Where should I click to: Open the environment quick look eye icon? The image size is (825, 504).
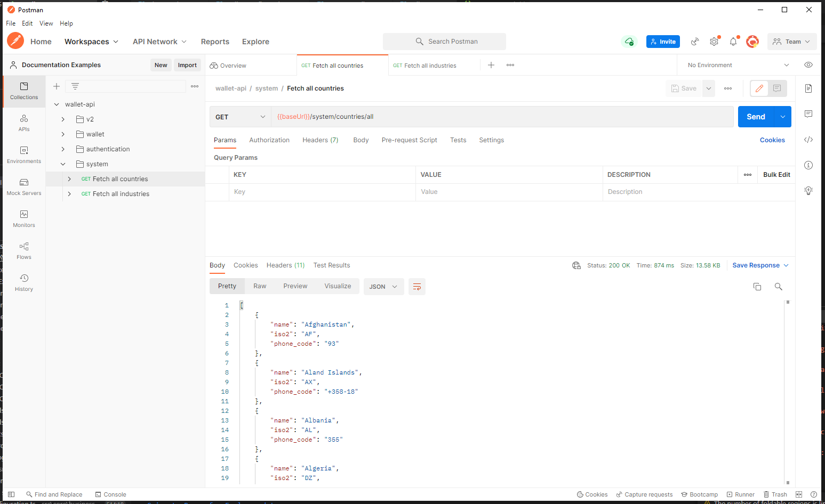[x=808, y=65]
